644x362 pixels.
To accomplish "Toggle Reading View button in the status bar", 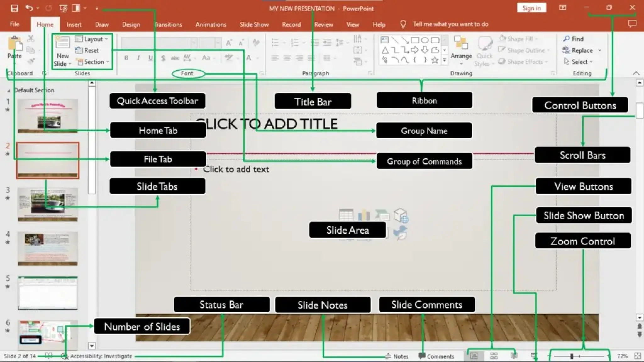I will (x=514, y=356).
